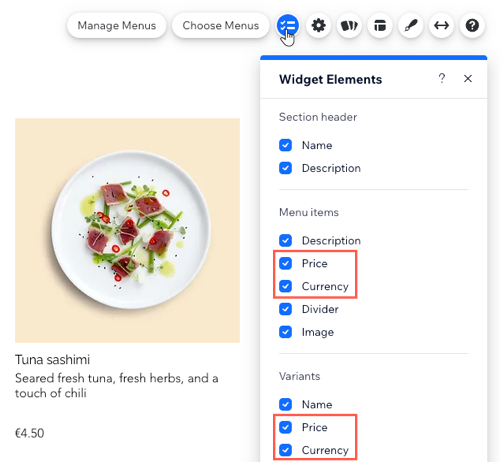
Task: Toggle Menu items Currency checkbox
Action: coord(285,286)
